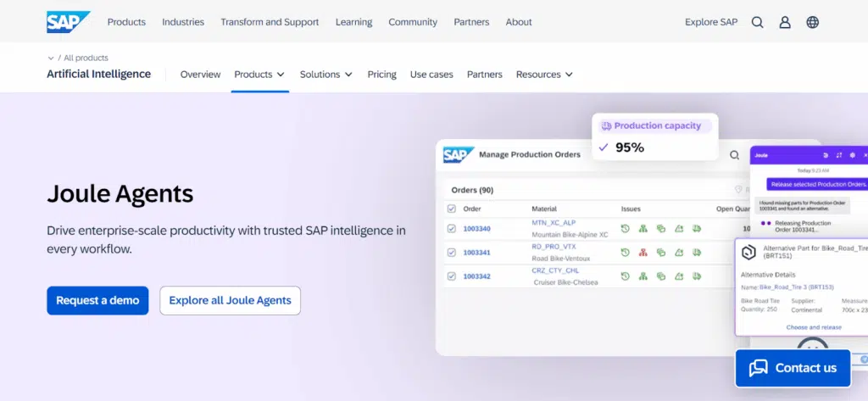Viewport: 868px width, 401px height.
Task: Open order number 1003340 link
Action: coord(476,229)
